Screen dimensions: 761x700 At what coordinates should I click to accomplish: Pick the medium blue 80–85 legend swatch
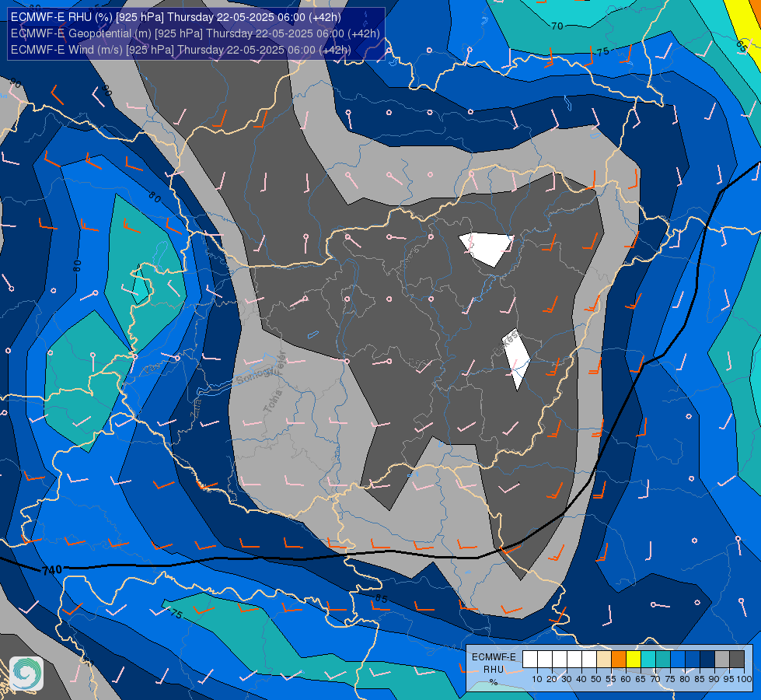(693, 660)
